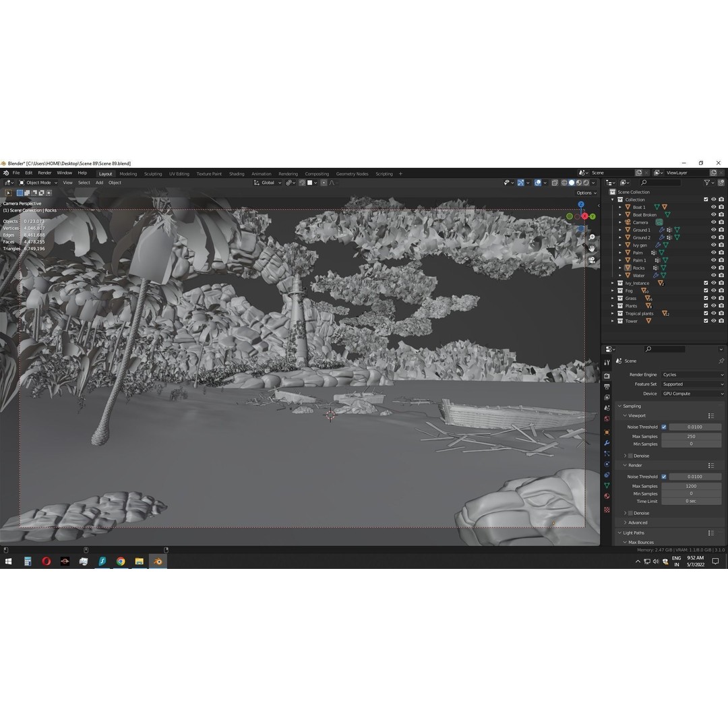The height and width of the screenshot is (728, 728).
Task: Toggle X-ray mode in viewport header
Action: [x=555, y=183]
